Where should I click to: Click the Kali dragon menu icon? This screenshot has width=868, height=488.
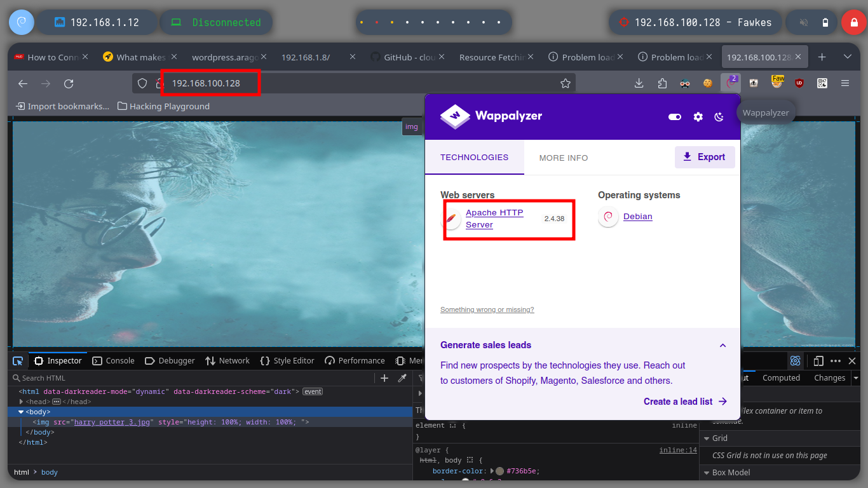(x=21, y=22)
